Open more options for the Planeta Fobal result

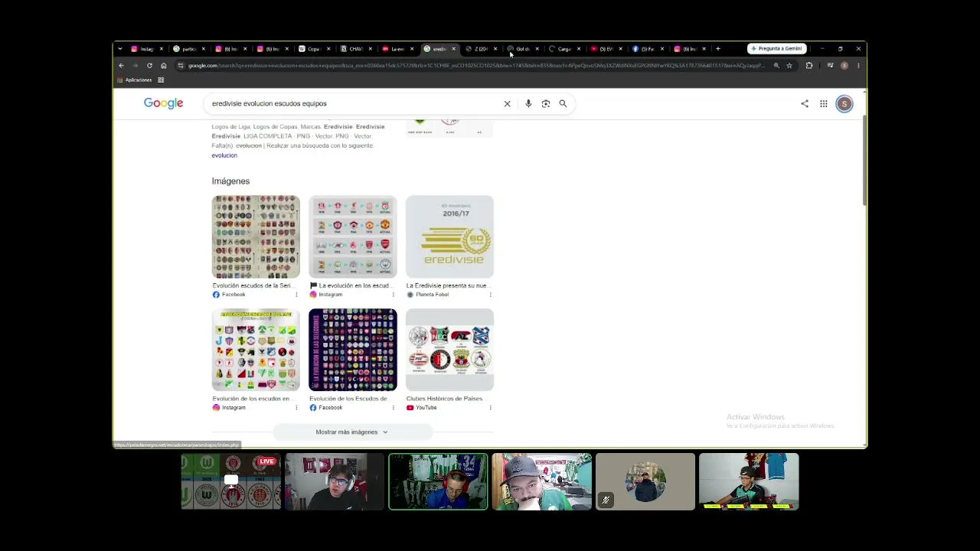tap(490, 295)
